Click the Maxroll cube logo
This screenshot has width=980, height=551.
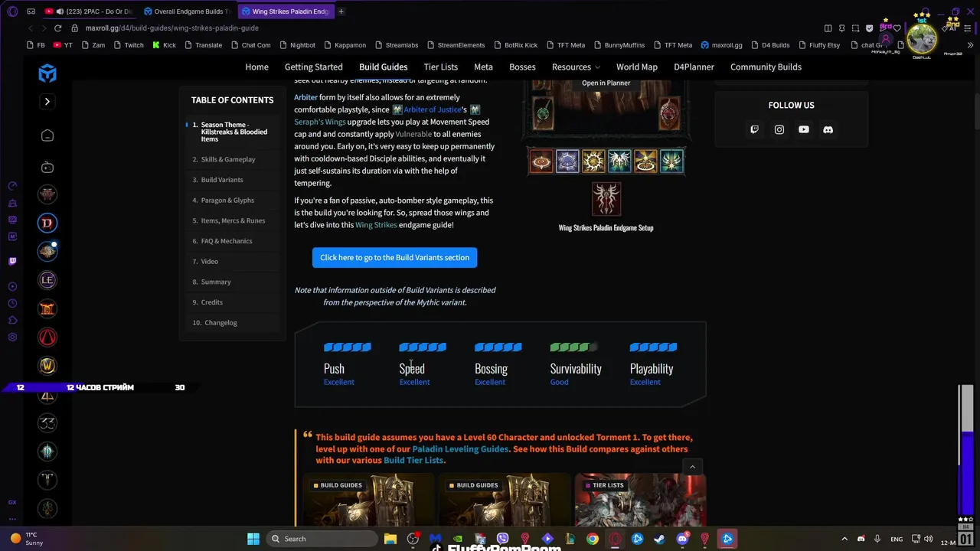click(47, 73)
